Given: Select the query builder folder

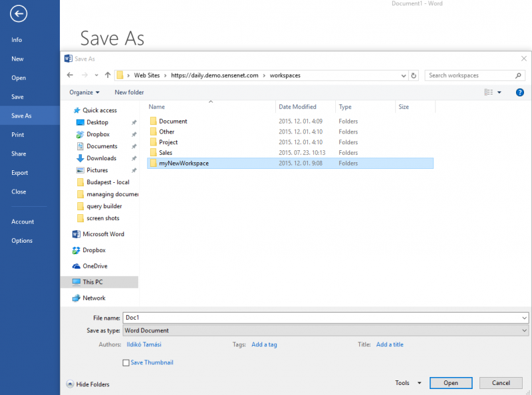Looking at the screenshot, I should click(x=104, y=206).
